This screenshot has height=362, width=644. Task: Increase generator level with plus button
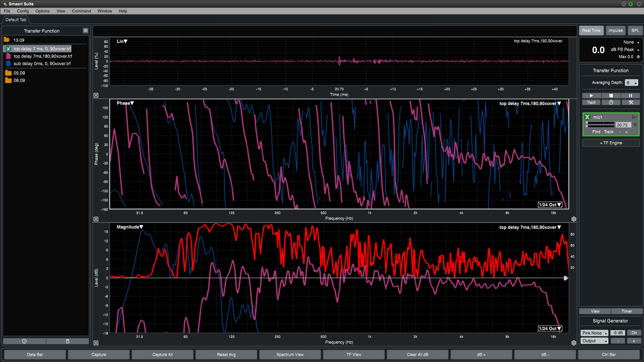634,341
